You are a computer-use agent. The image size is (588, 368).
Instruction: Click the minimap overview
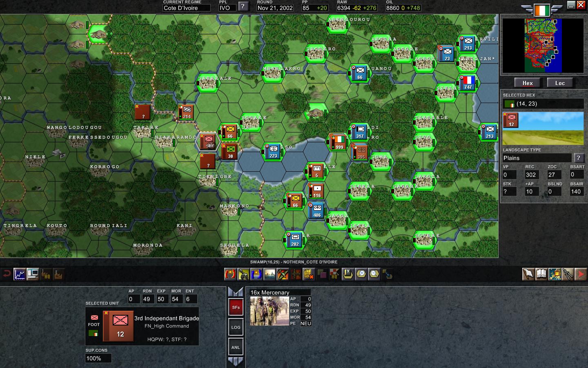pos(543,46)
